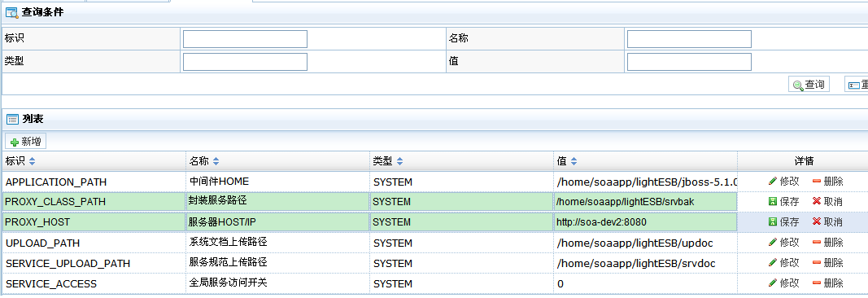Image resolution: width=868 pixels, height=298 pixels.
Task: Select 中间件HOME cell
Action: [x=219, y=181]
